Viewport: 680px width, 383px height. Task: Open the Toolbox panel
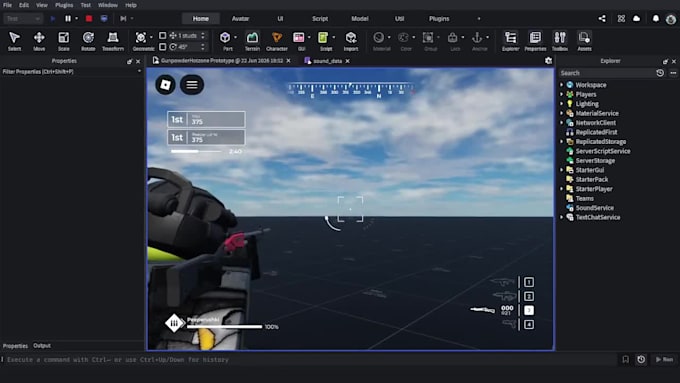(560, 41)
